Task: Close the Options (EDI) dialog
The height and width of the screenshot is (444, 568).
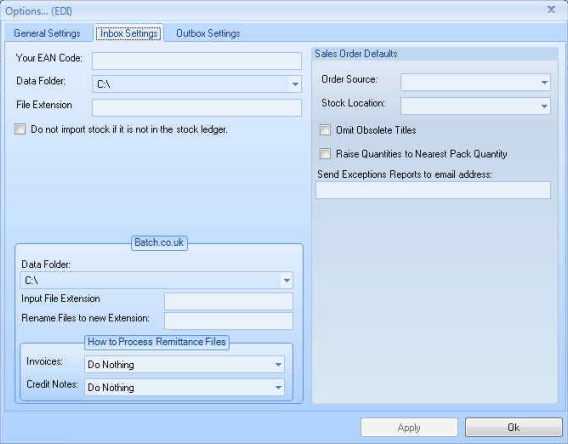Action: [x=551, y=9]
